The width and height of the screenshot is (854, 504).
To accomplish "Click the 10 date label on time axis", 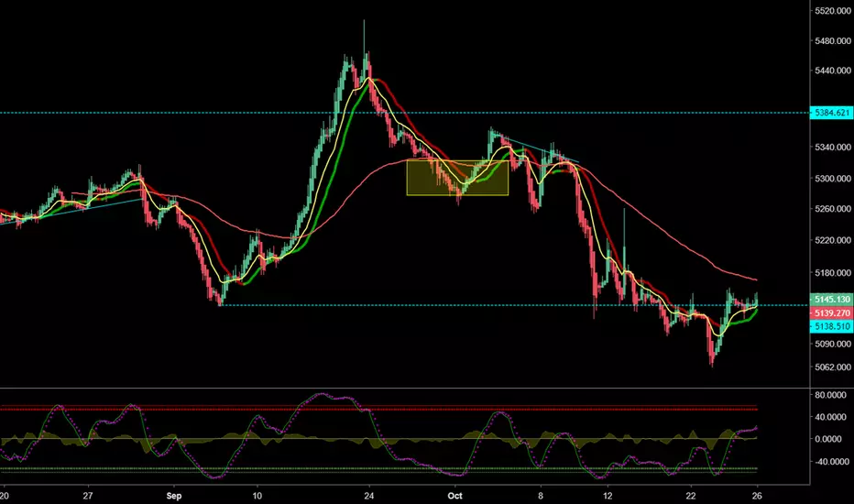I will click(257, 496).
